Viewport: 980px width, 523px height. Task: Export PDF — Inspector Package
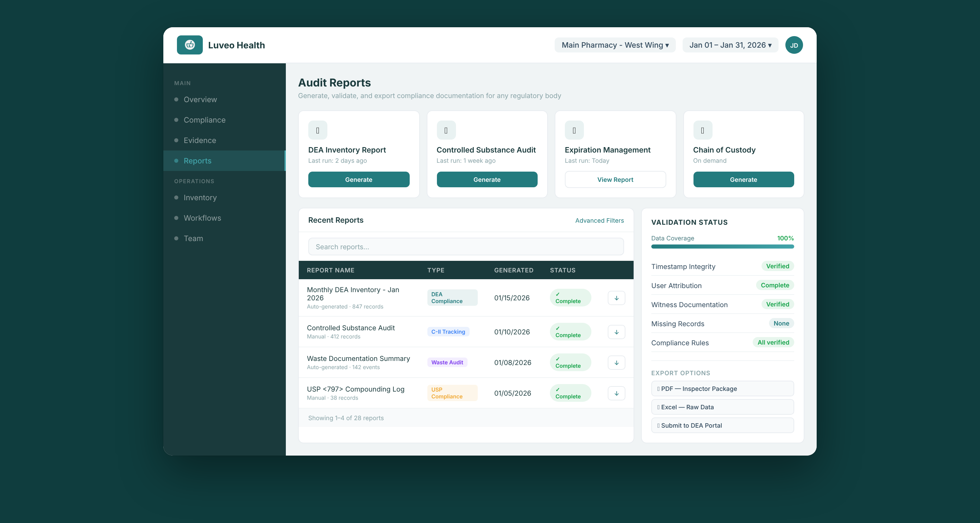[722, 389]
